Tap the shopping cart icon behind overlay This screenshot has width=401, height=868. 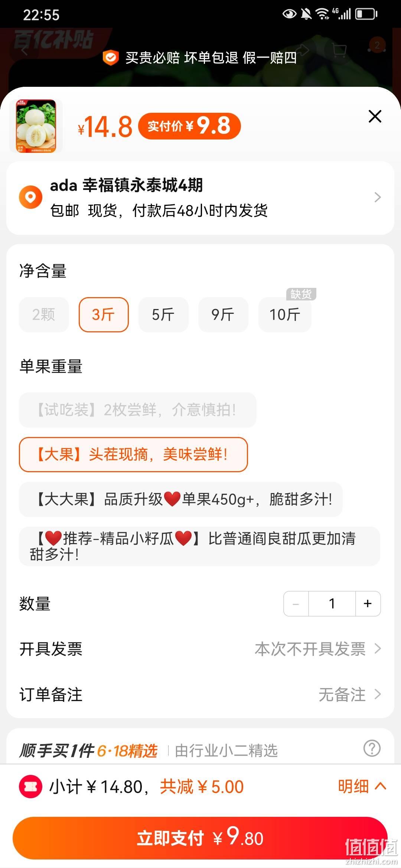[x=339, y=50]
